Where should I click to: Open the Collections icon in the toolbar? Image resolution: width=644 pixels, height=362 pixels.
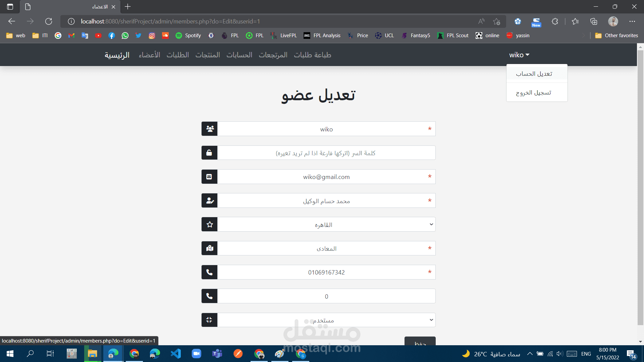[594, 21]
